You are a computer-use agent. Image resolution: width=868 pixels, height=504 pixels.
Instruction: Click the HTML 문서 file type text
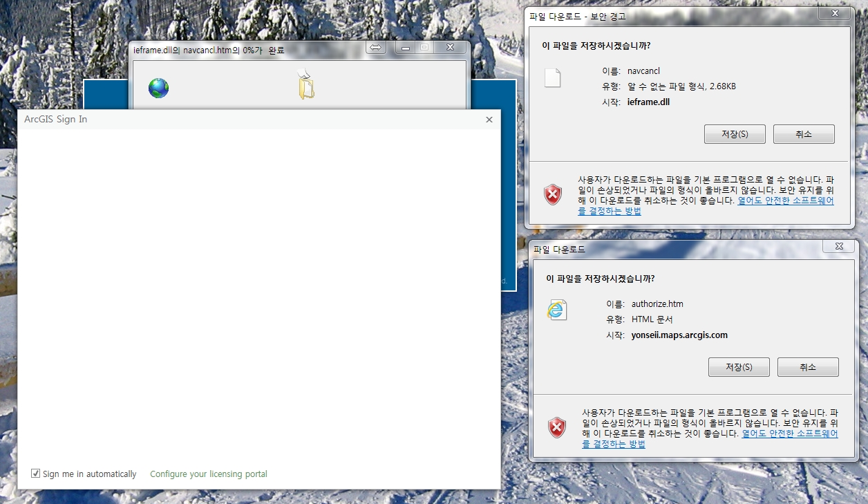652,319
